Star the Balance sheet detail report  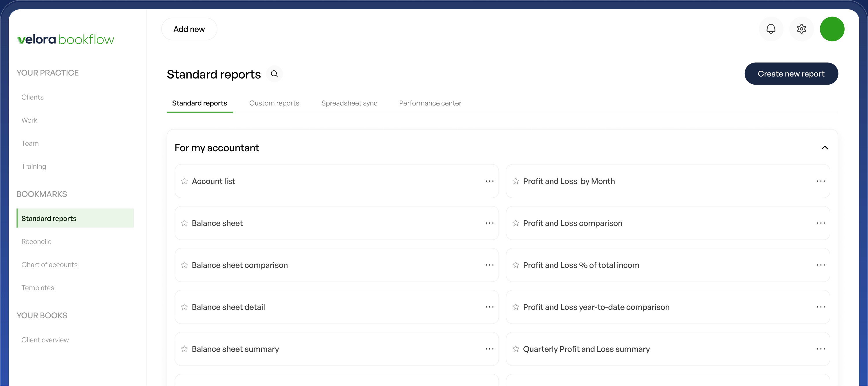coord(184,307)
